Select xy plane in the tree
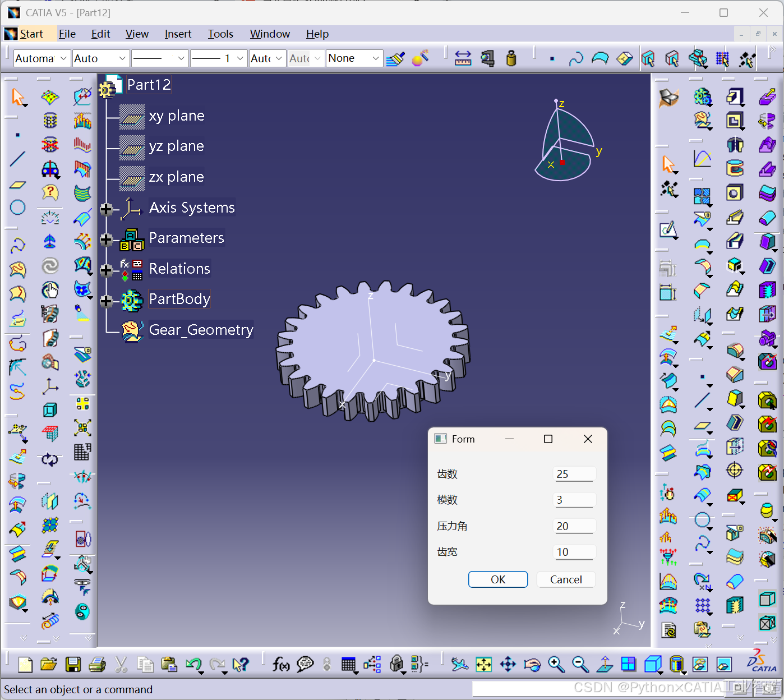Viewport: 784px width, 700px height. pos(177,116)
